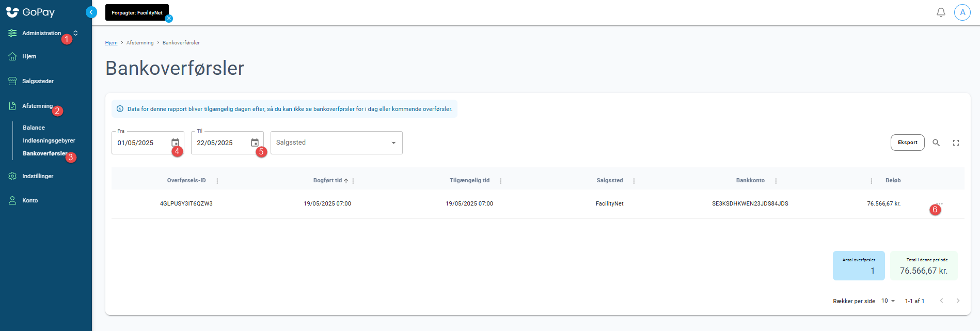The height and width of the screenshot is (331, 980).
Task: Open Beløb column options menu
Action: 871,181
